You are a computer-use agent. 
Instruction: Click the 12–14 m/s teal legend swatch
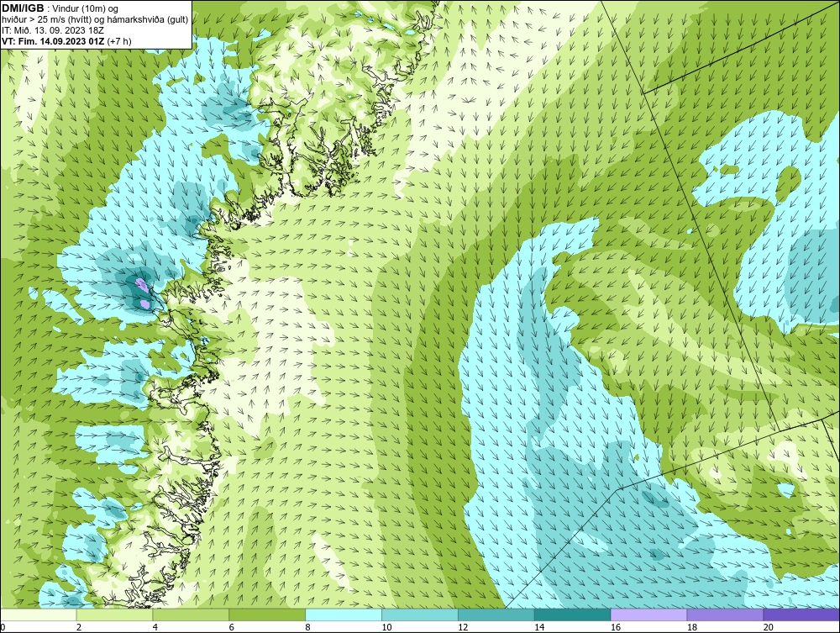496,615
